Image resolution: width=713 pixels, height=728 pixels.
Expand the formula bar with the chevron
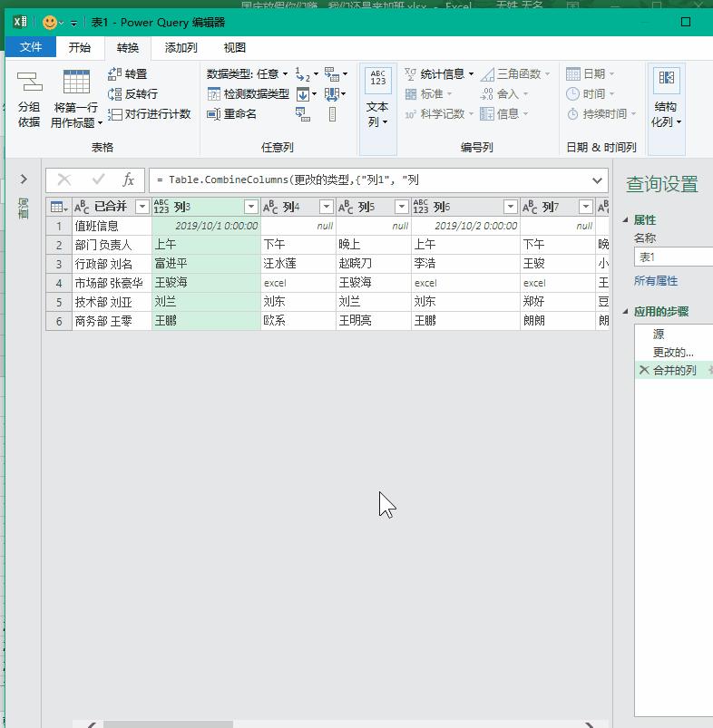(x=597, y=180)
